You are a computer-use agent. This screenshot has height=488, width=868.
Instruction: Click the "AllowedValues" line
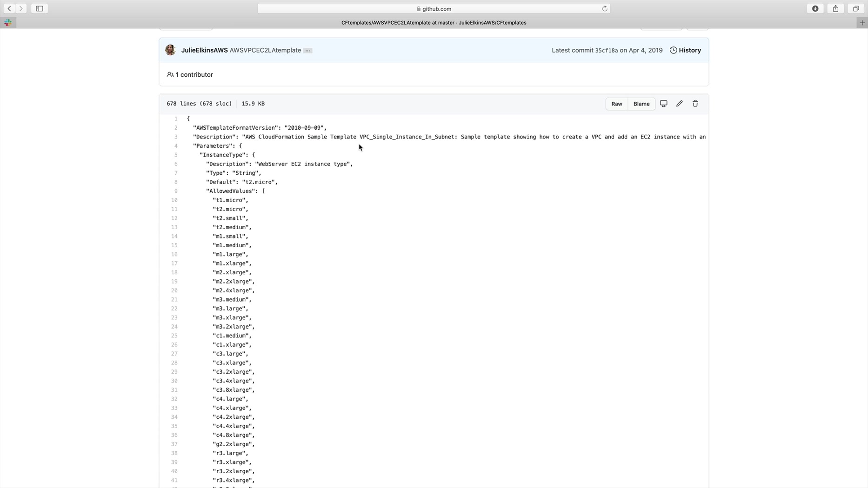pos(236,191)
